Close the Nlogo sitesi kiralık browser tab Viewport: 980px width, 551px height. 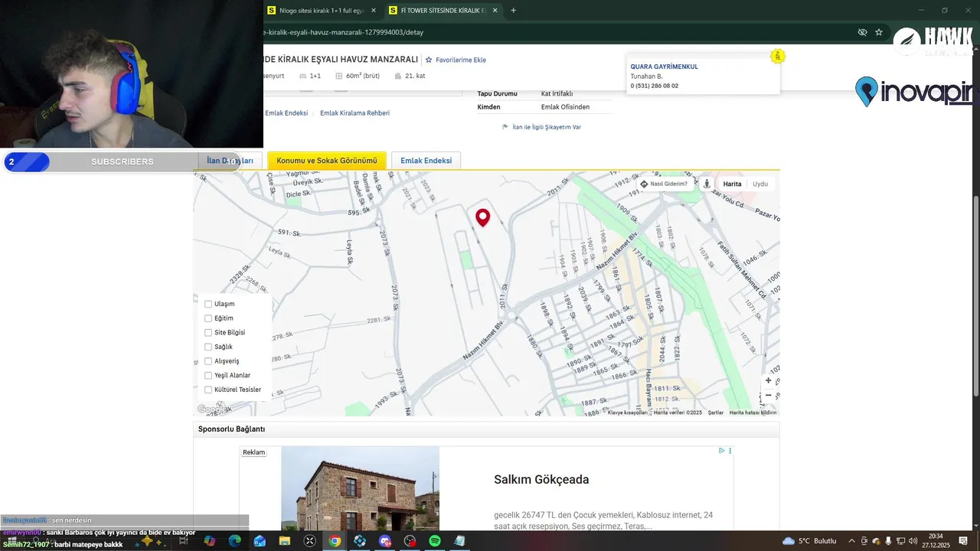pos(374,11)
